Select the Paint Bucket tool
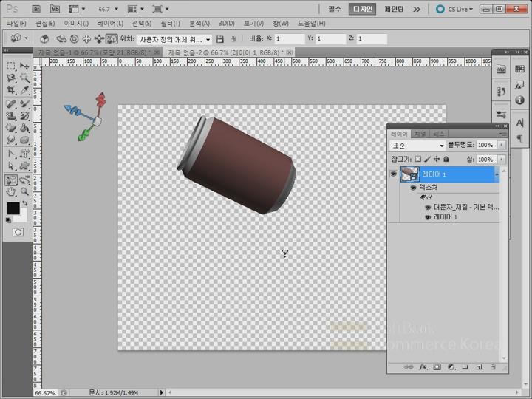Screen dimensions: 532x399 point(24,128)
